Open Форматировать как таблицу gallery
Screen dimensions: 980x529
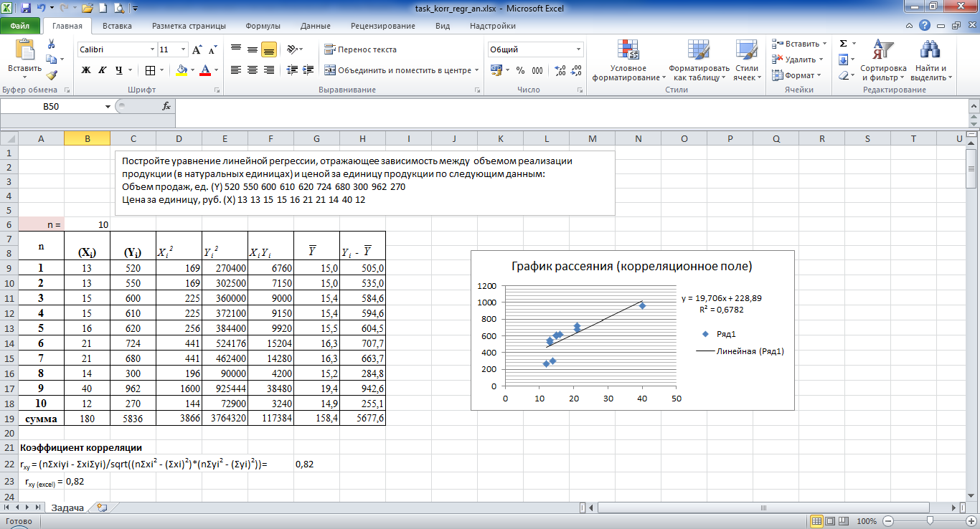click(x=698, y=60)
